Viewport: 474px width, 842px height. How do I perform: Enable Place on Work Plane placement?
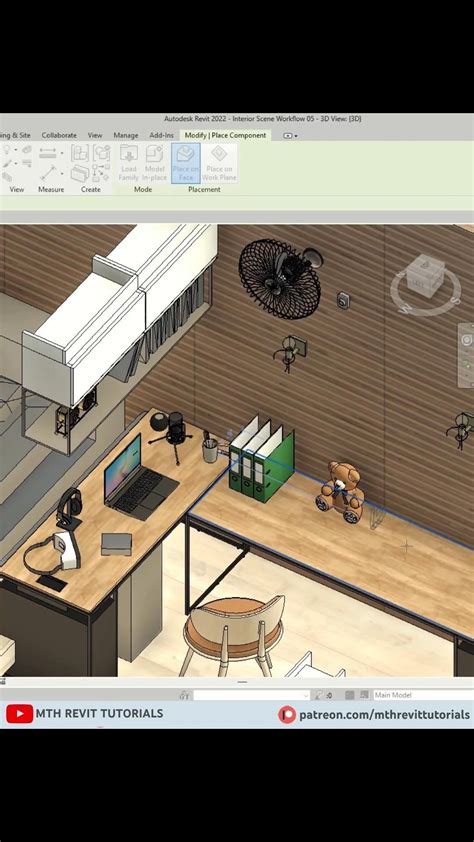219,163
